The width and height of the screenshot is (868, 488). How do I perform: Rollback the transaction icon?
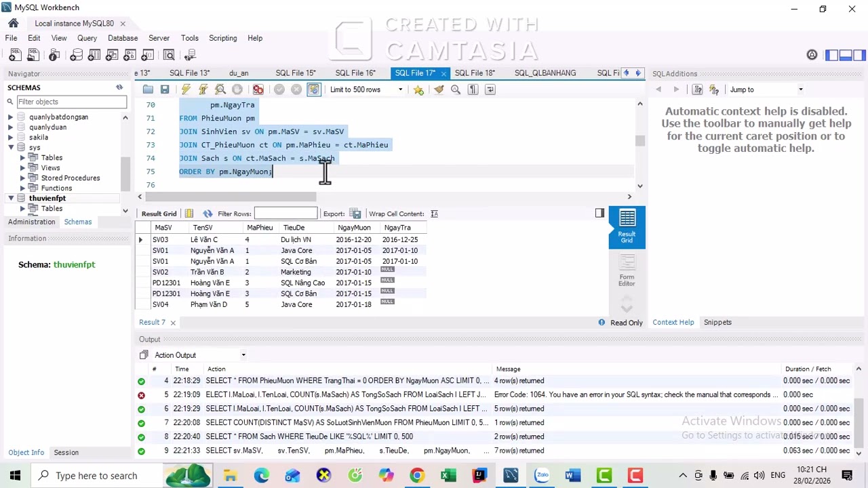296,89
